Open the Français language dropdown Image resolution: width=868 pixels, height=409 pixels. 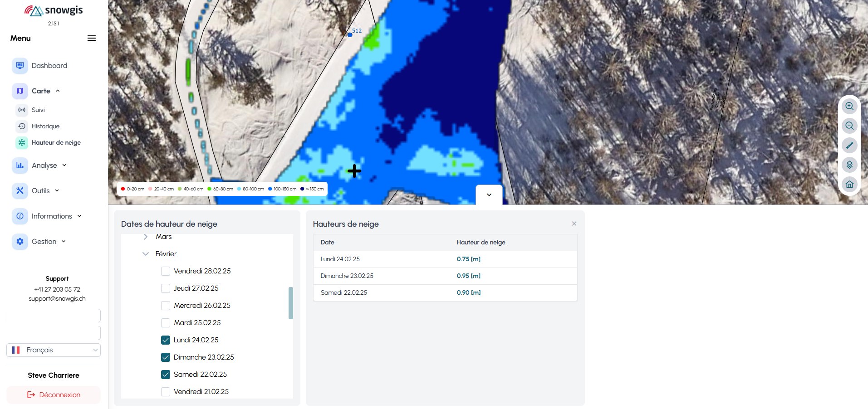[54, 350]
